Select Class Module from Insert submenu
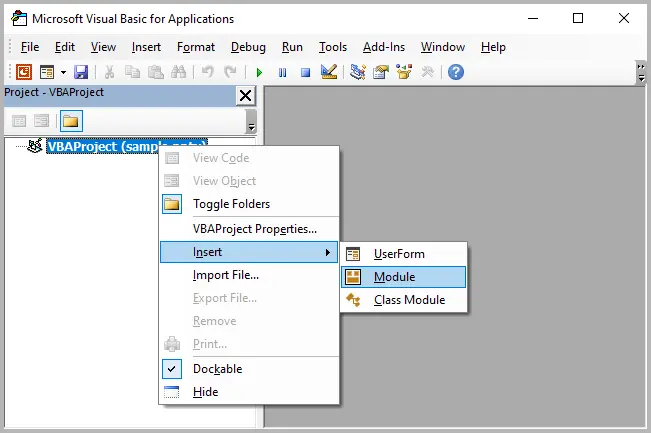The height and width of the screenshot is (433, 651). coord(404,300)
